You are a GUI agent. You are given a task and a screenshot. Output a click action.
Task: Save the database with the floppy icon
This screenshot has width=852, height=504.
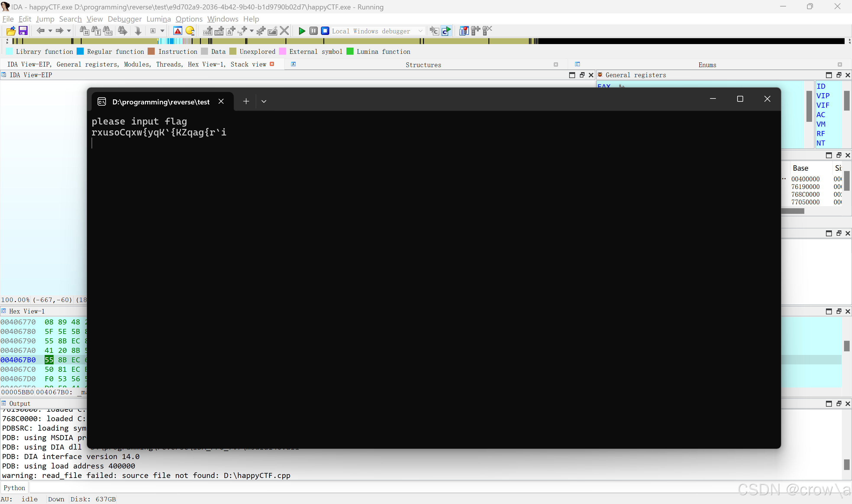pyautogui.click(x=23, y=31)
